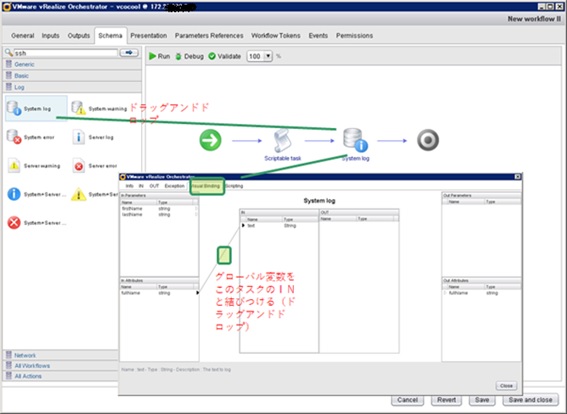This screenshot has height=414, width=567.
Task: Switch to the Outputs tab
Action: tap(79, 36)
